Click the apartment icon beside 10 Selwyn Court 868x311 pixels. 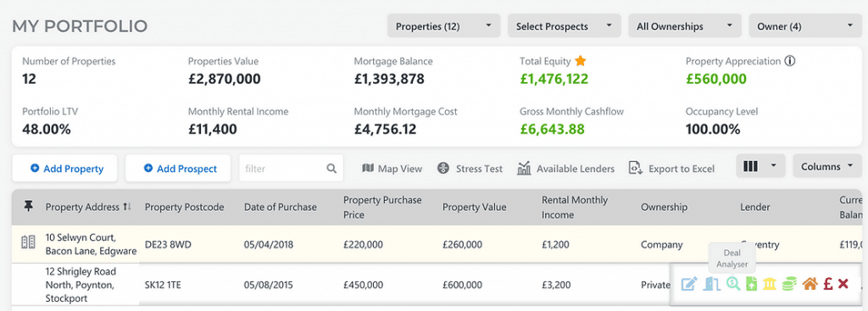click(28, 242)
